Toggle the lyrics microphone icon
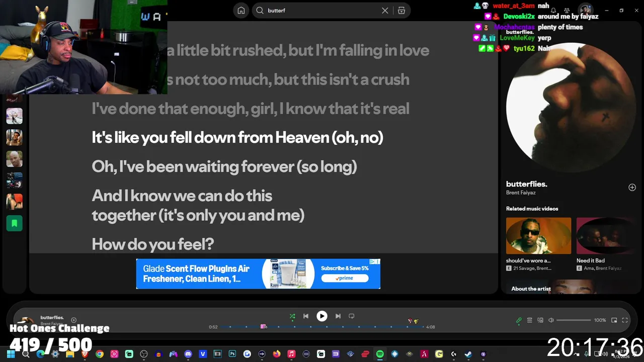Viewport: 644px width, 362px height. pos(519,320)
